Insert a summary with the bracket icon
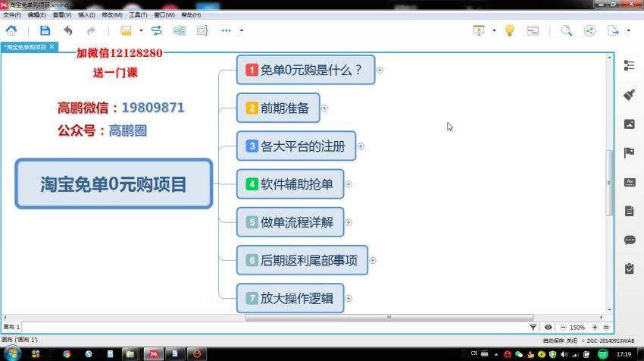 point(202,30)
